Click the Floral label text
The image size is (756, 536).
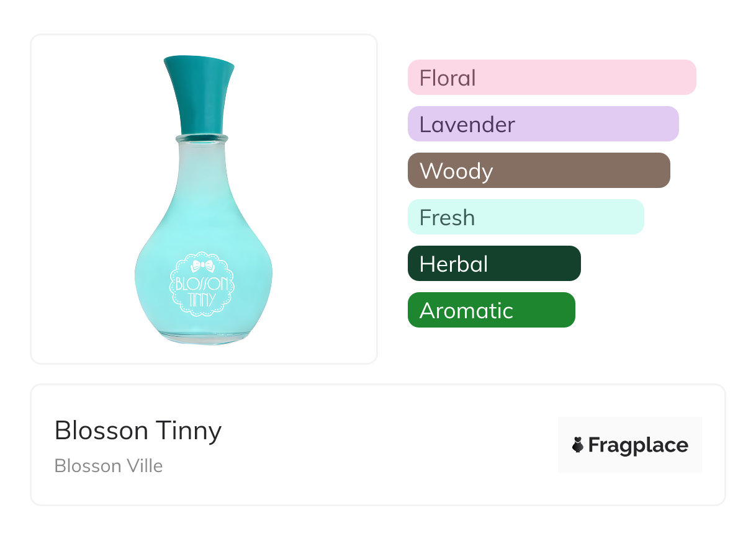click(448, 78)
